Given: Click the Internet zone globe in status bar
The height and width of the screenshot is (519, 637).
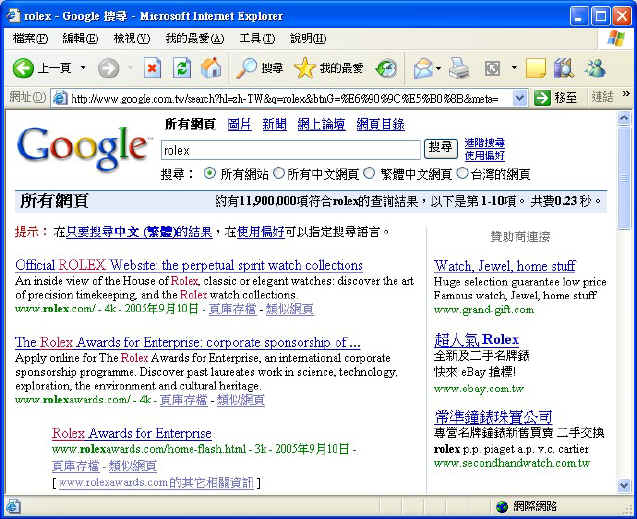Looking at the screenshot, I should click(x=503, y=506).
